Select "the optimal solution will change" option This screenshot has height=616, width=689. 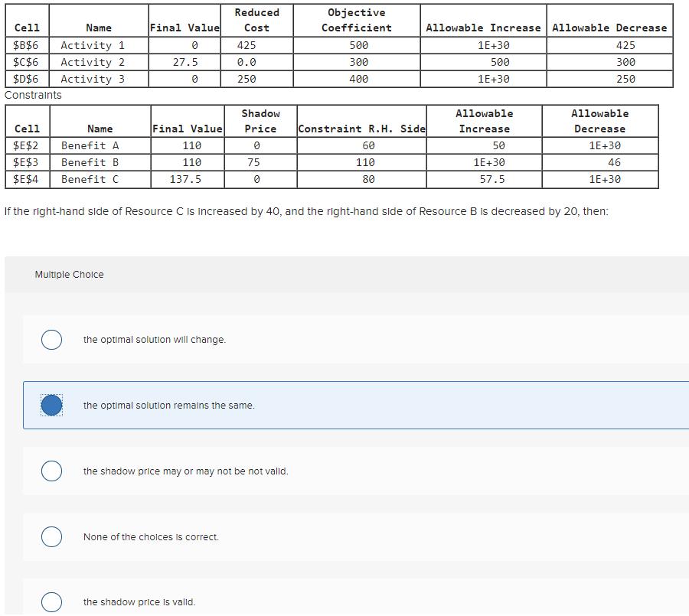[x=51, y=339]
